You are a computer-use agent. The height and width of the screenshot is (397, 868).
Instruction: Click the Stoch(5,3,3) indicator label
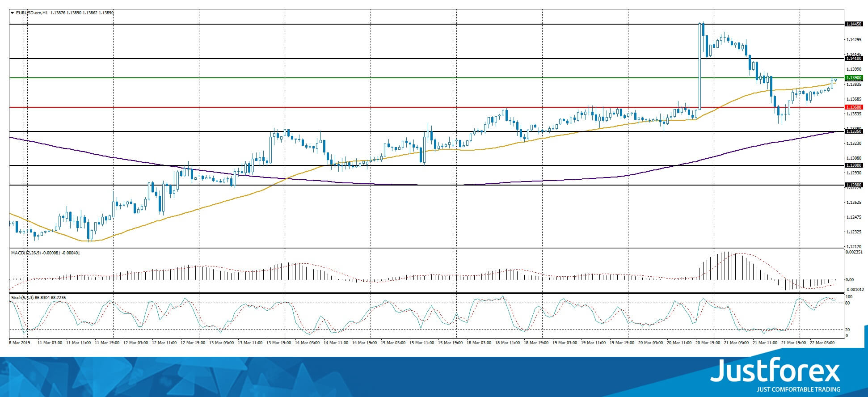coord(22,298)
